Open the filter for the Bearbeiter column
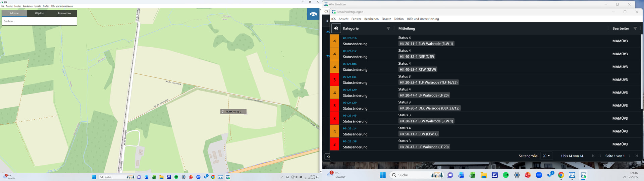The height and width of the screenshot is (181, 644). (635, 28)
